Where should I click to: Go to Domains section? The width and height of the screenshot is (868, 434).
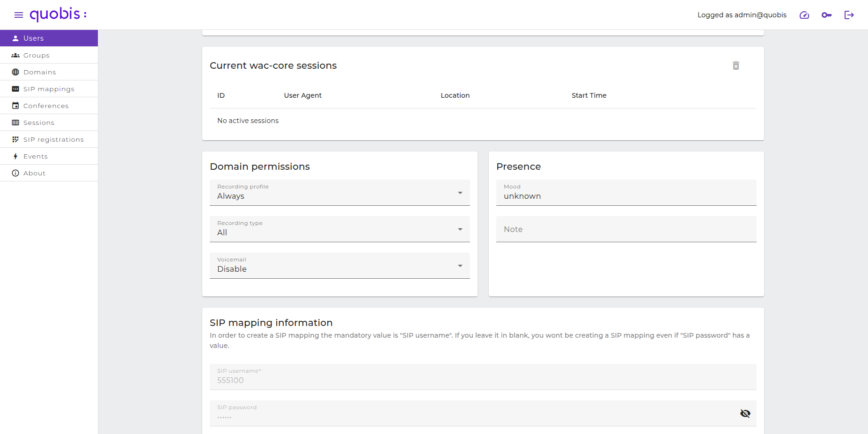(49, 72)
